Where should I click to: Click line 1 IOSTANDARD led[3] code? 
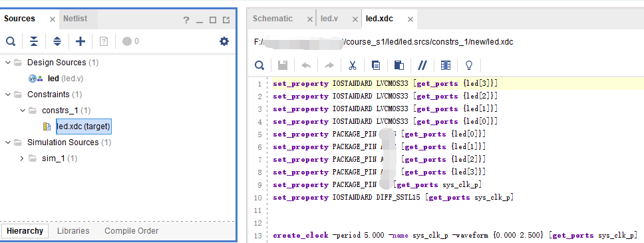pyautogui.click(x=385, y=83)
